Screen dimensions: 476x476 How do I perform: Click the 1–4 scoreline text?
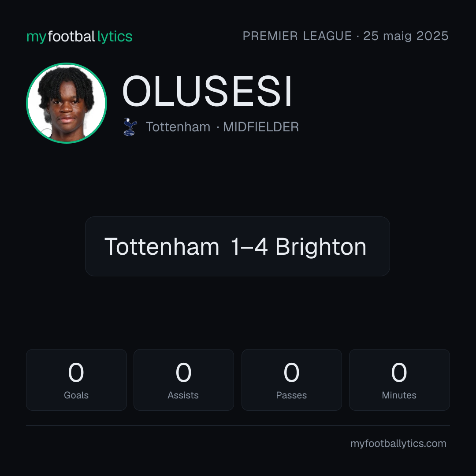tap(249, 246)
